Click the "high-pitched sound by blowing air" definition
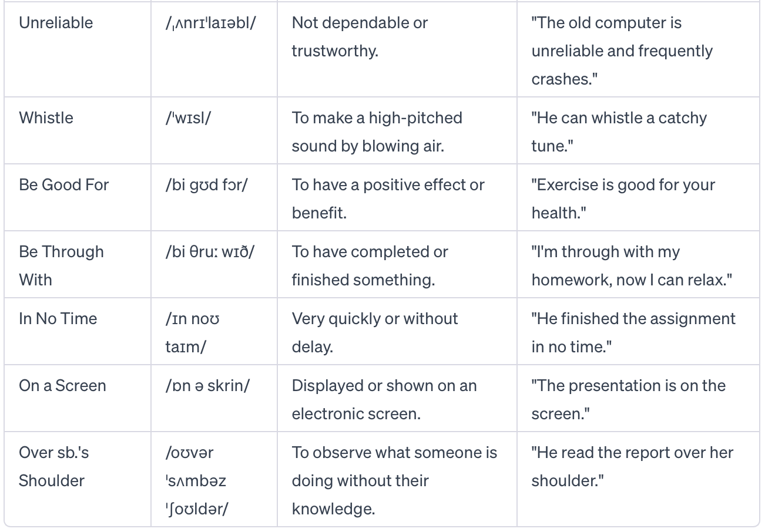765x532 pixels. tap(377, 132)
